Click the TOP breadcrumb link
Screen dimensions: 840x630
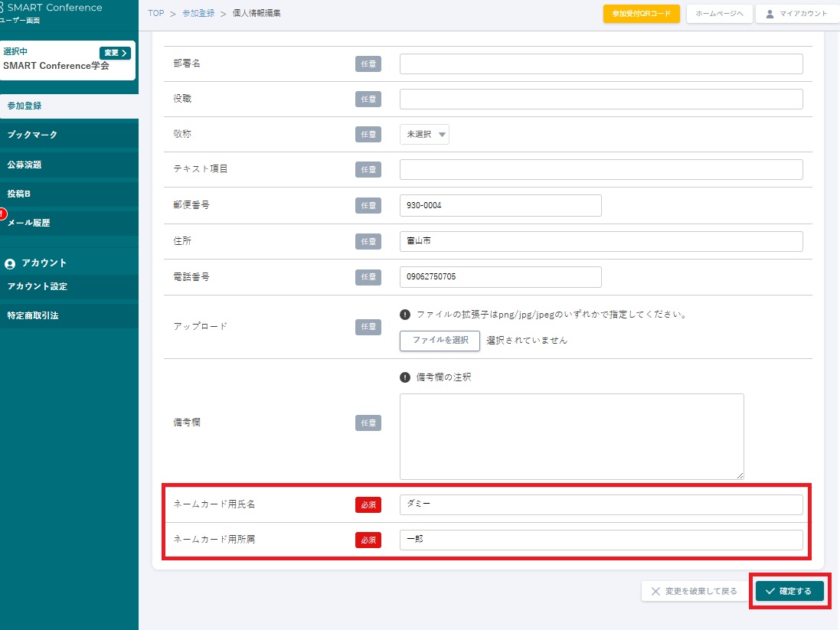coord(155,14)
